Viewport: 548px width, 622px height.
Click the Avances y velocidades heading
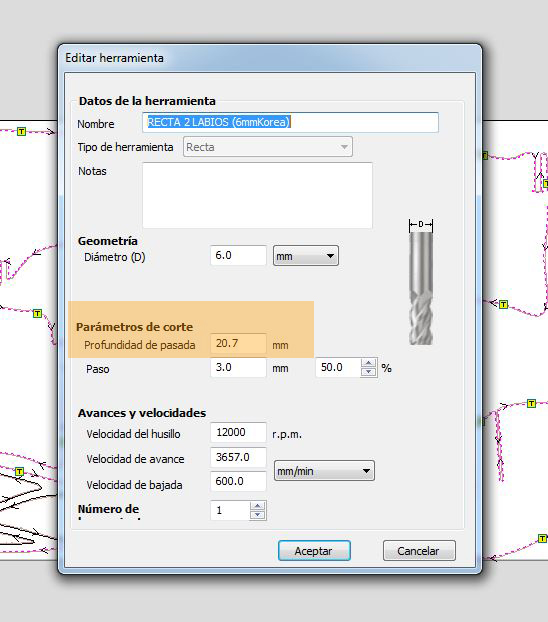142,413
